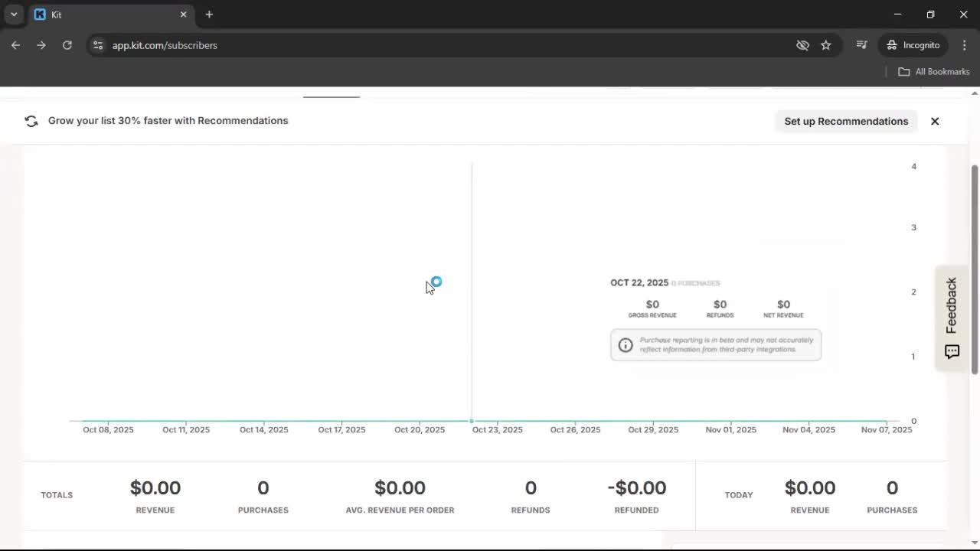Image resolution: width=980 pixels, height=551 pixels.
Task: Select the refresh icon beside the Recommendations banner
Action: pyautogui.click(x=31, y=120)
